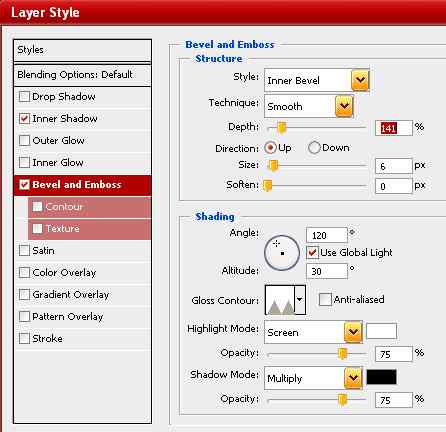Click the Gloss Contour curve thumbnail

pos(280,300)
